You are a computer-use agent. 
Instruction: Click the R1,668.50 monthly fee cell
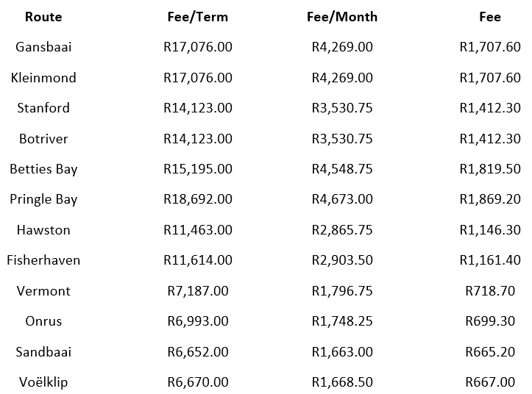pos(342,382)
